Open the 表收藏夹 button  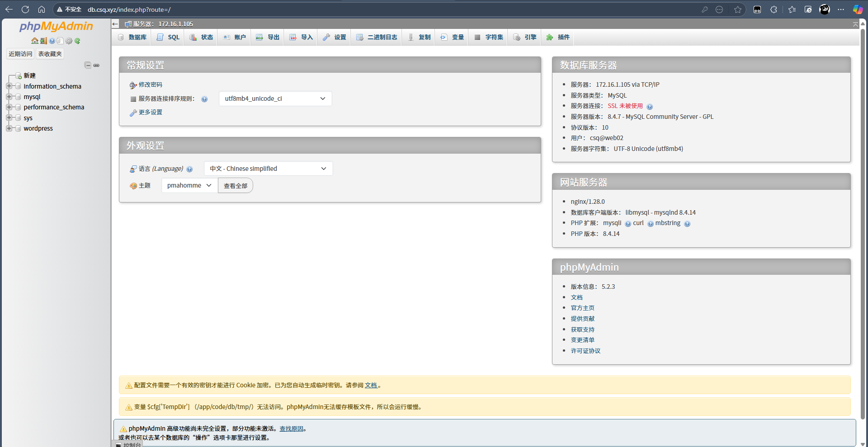50,54
